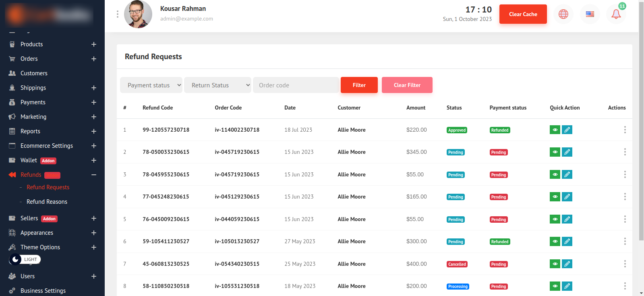Open Refund Reasons in the sidebar

click(x=47, y=202)
